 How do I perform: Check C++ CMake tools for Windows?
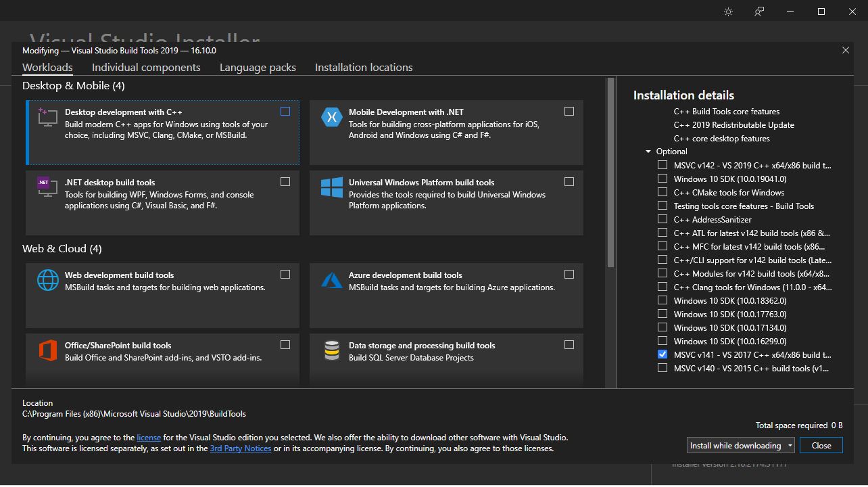pyautogui.click(x=662, y=192)
